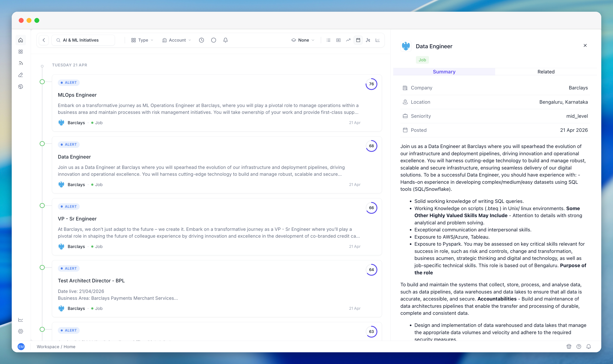The height and width of the screenshot is (364, 613).
Task: Open the Data Engineer alert title
Action: click(x=74, y=157)
